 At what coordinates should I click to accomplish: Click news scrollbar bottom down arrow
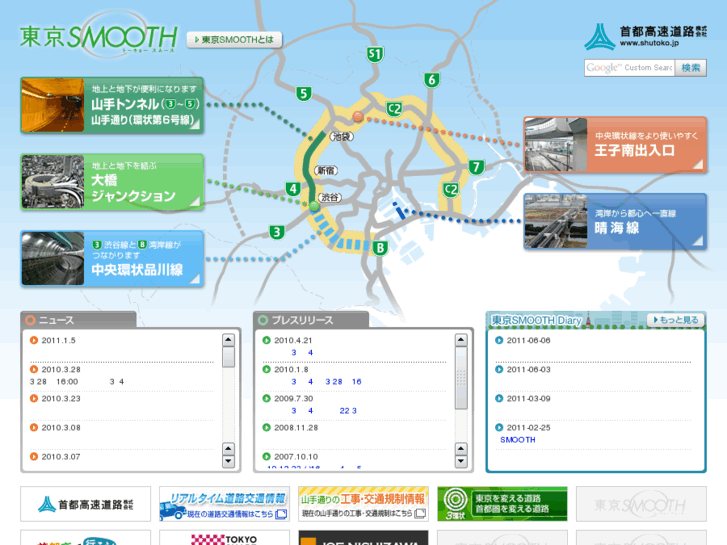[228, 462]
